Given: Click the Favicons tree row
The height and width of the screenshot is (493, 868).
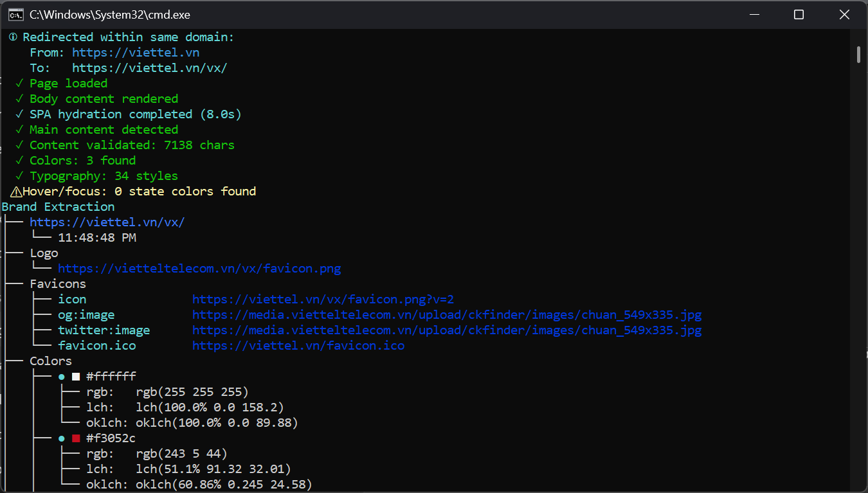Looking at the screenshot, I should (58, 284).
